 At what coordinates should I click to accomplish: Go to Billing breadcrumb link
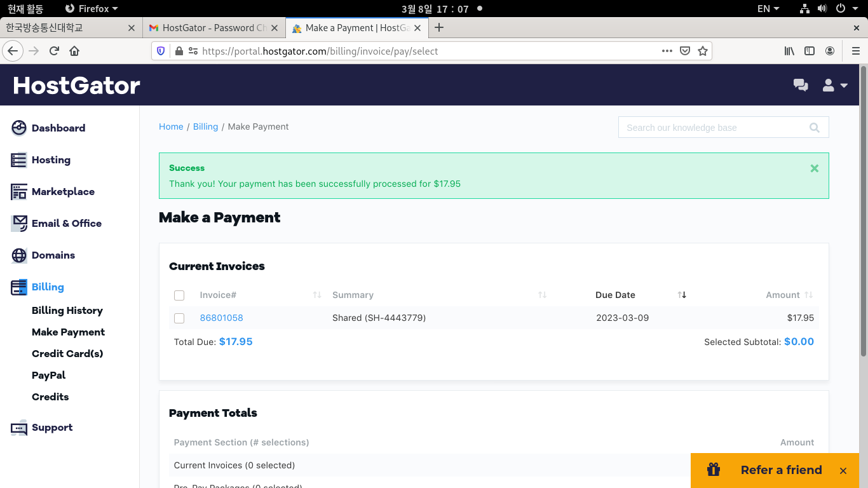coord(205,126)
